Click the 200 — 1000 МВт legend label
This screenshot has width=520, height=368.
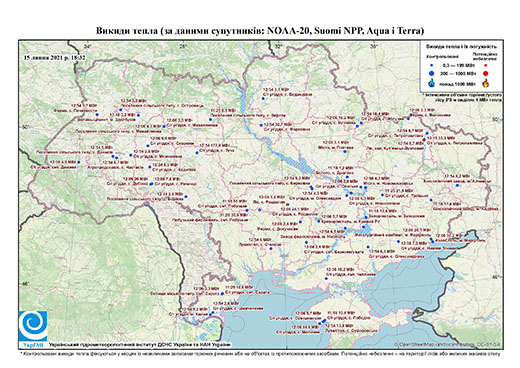click(x=457, y=73)
